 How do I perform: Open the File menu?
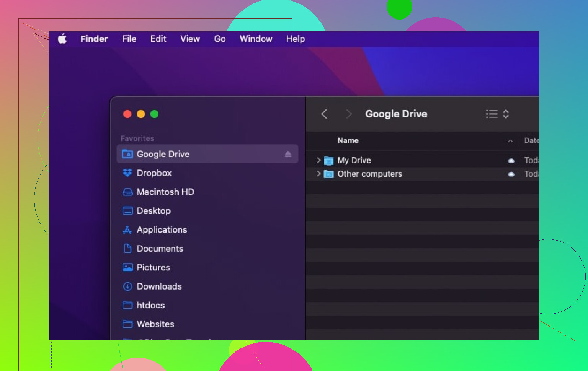point(129,39)
